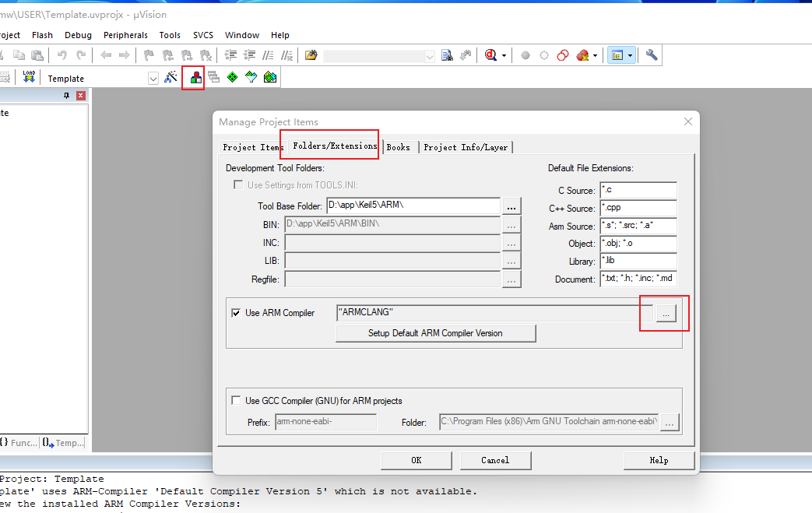This screenshot has width=812, height=513.
Task: Switch to the Project Items tab
Action: click(251, 148)
